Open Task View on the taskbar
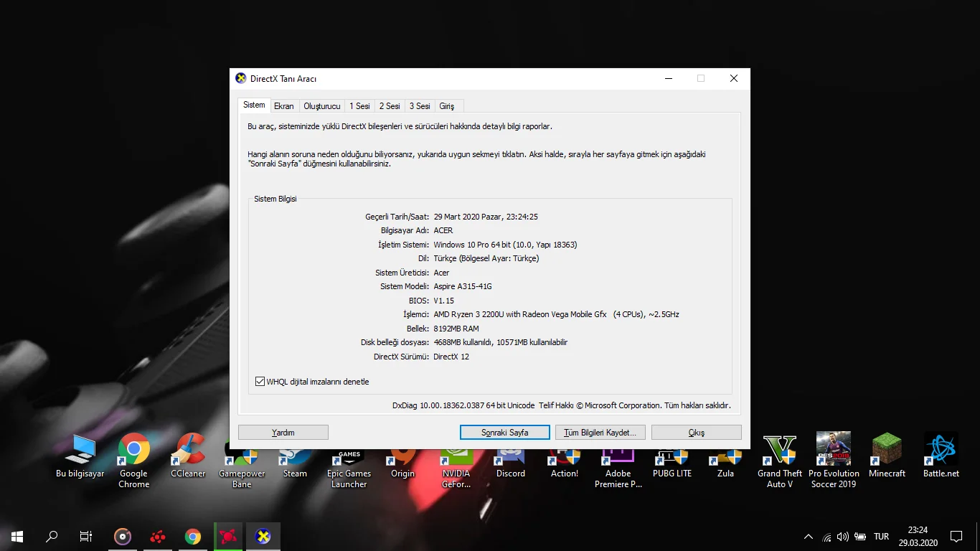980x551 pixels. 86,536
